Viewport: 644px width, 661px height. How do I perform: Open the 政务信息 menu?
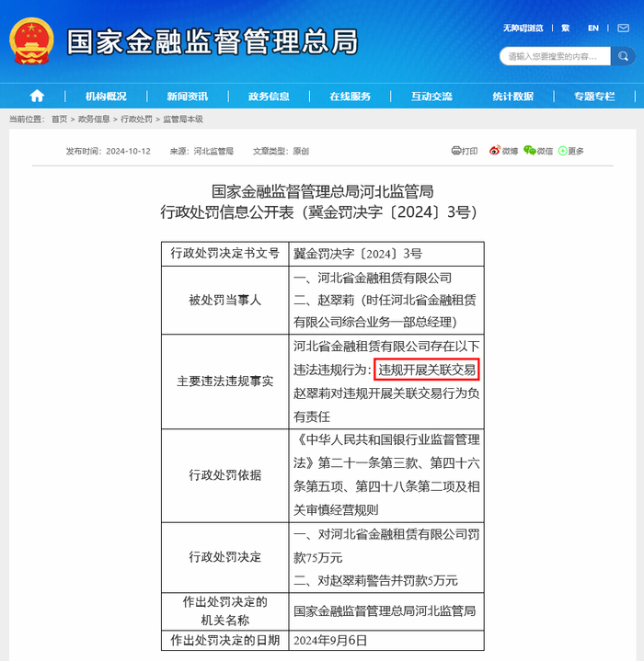269,97
